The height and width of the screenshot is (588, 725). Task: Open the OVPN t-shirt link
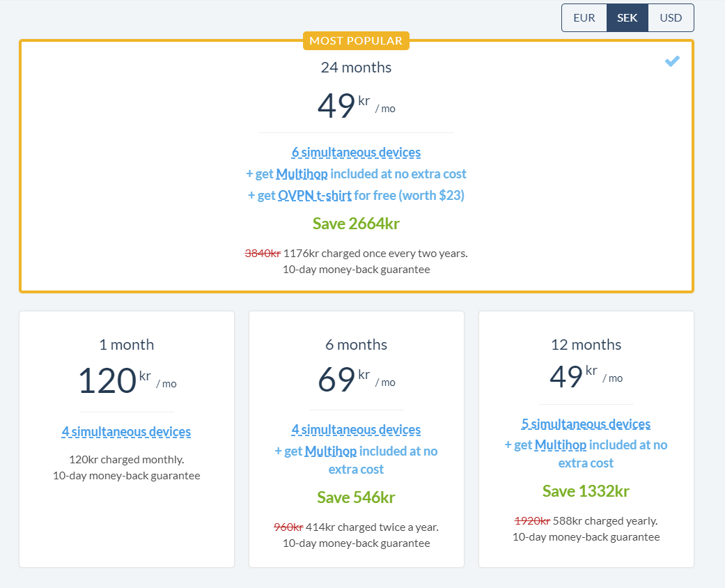click(x=314, y=196)
